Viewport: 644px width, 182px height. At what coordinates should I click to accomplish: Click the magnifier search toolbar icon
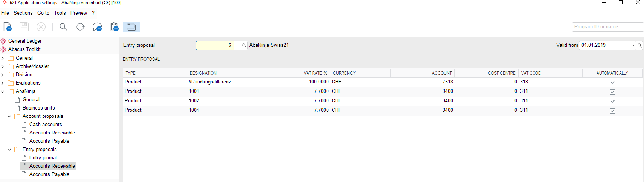click(63, 27)
